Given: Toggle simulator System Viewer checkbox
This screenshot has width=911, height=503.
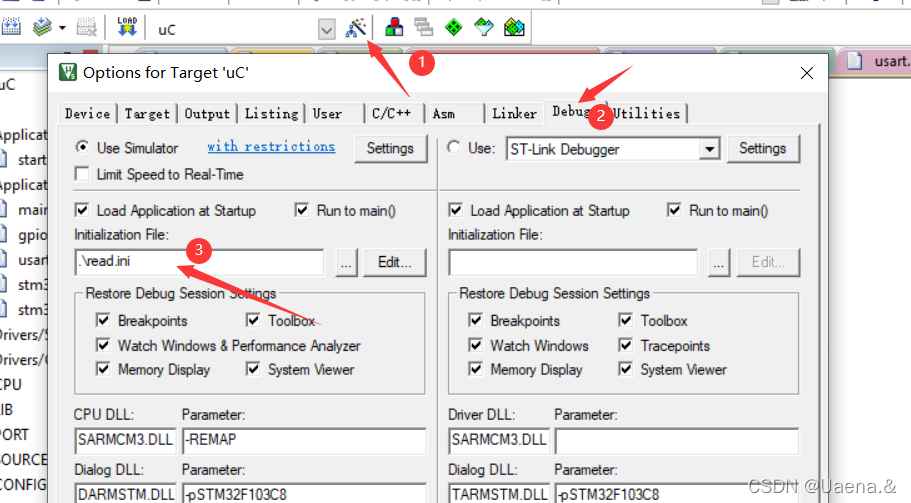Looking at the screenshot, I should (x=253, y=369).
